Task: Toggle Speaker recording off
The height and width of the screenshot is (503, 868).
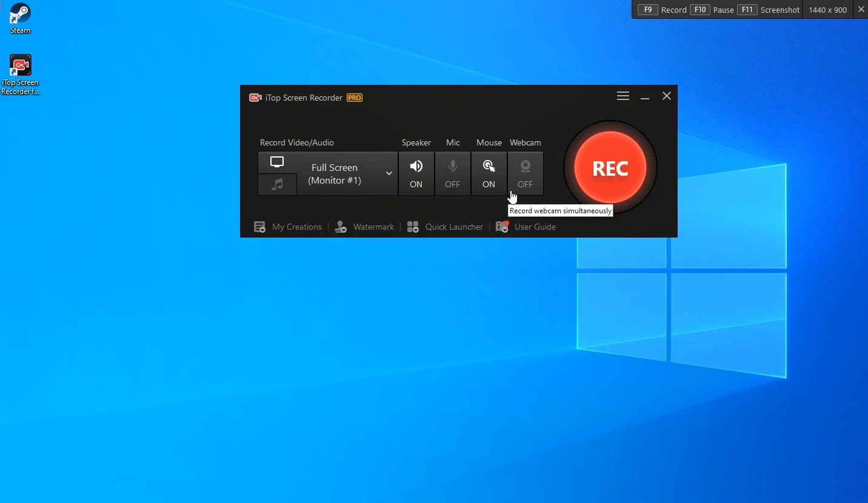Action: coord(416,173)
